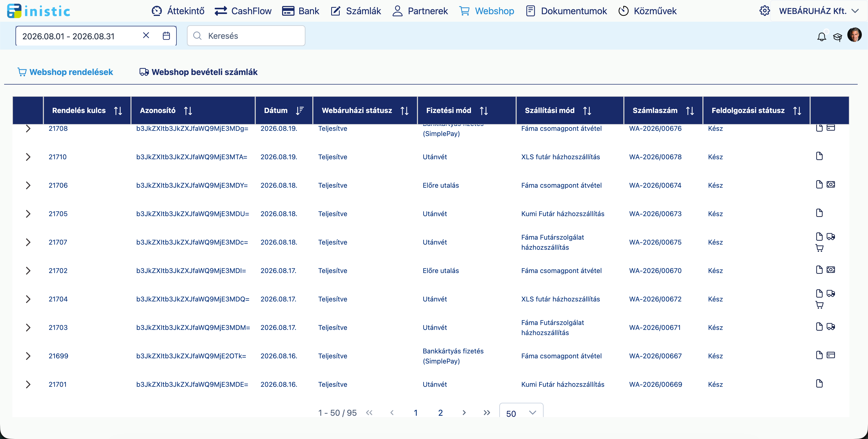Click cash payment icon for order 21706

point(831,184)
